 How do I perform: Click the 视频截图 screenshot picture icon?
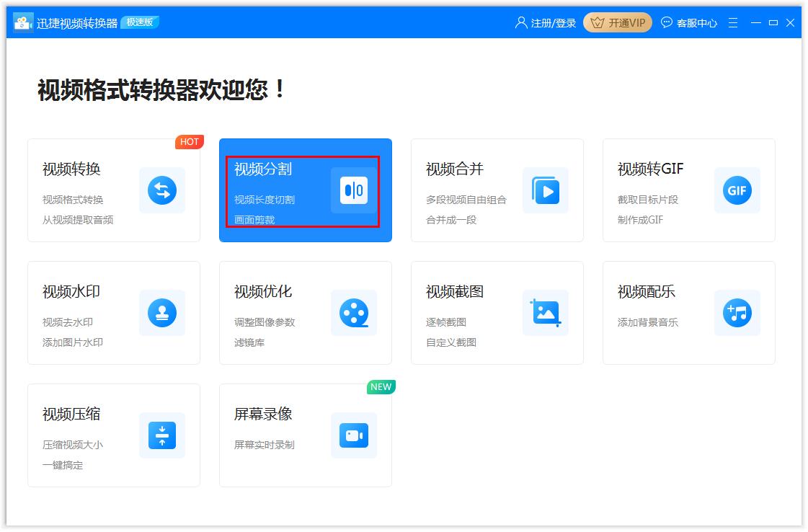[546, 313]
